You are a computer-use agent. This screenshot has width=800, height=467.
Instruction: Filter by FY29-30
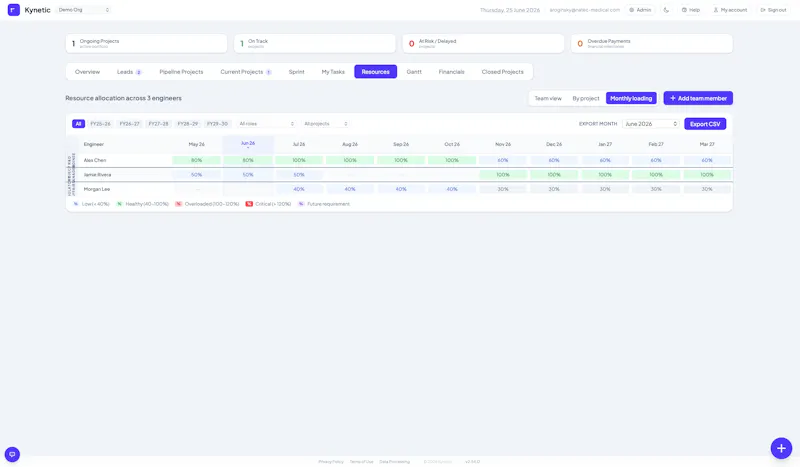pos(217,124)
